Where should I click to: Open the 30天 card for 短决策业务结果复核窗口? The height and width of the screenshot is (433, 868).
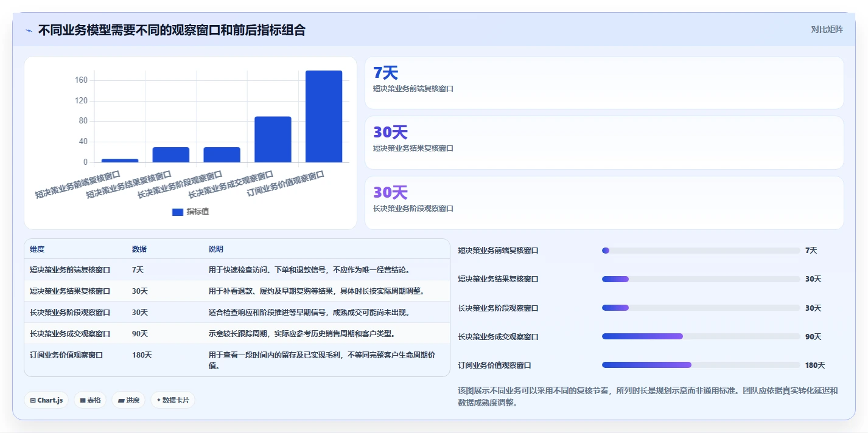[604, 142]
